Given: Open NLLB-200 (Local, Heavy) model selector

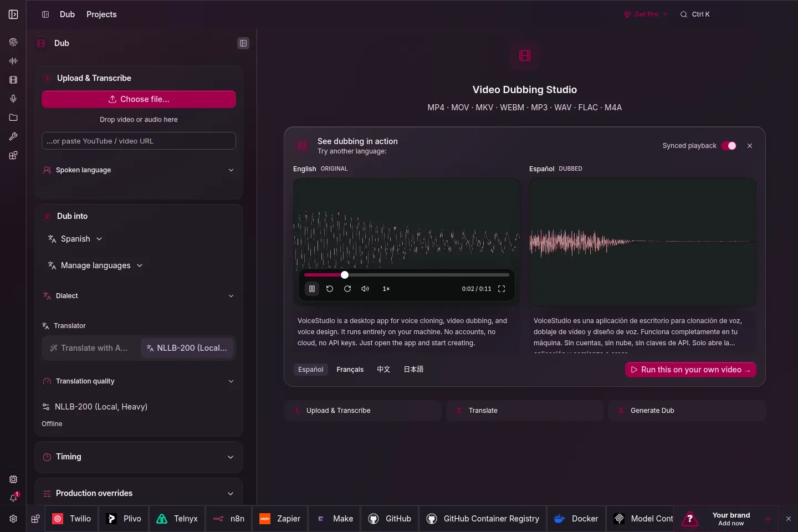Looking at the screenshot, I should (95, 407).
